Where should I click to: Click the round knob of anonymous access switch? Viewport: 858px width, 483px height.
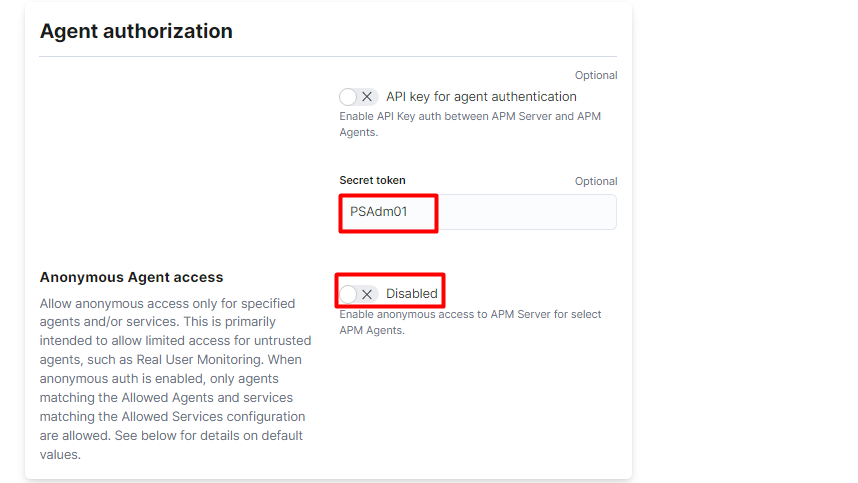348,294
